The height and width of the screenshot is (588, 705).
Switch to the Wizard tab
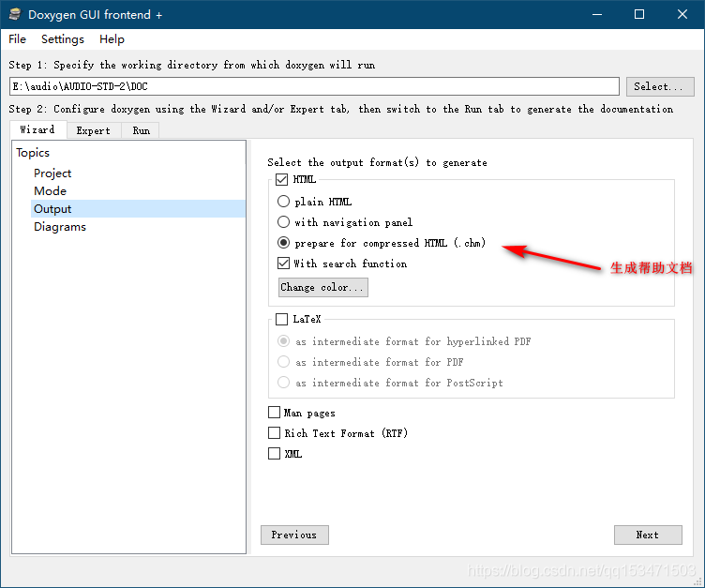click(x=37, y=129)
